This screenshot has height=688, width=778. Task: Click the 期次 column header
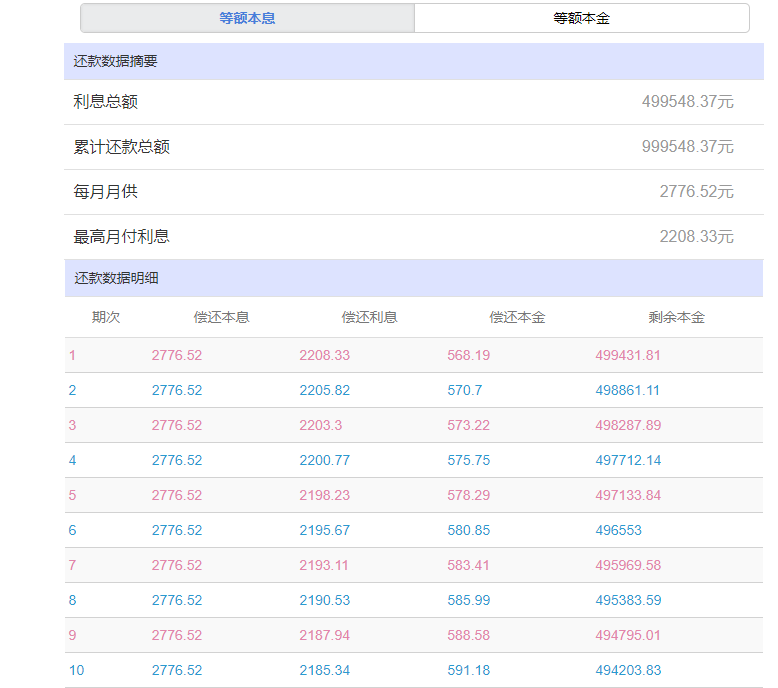point(106,317)
